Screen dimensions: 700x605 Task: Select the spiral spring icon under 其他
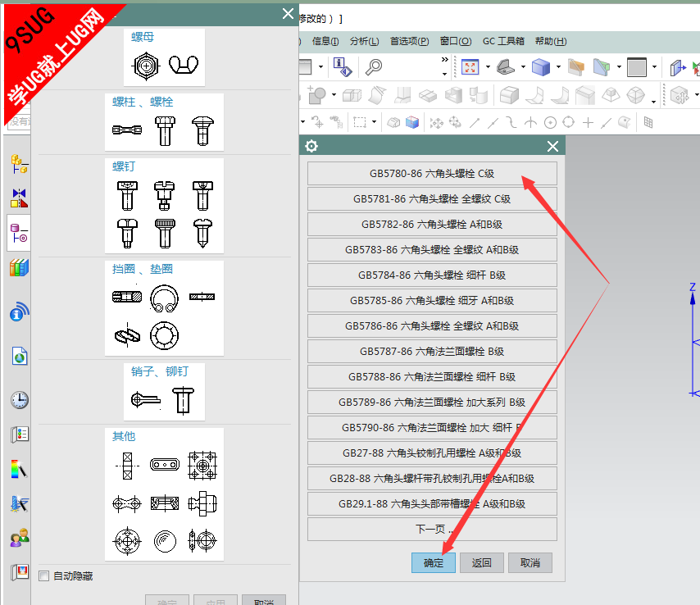pos(165,541)
